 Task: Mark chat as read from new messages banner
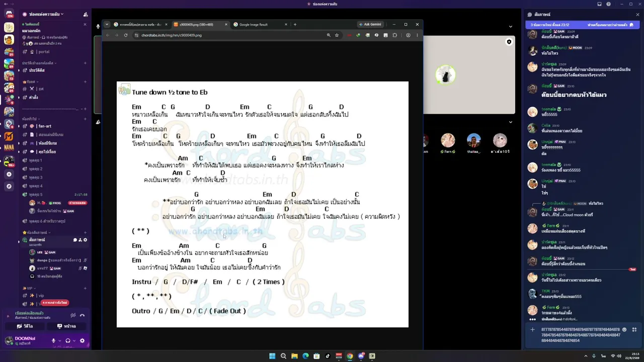pyautogui.click(x=611, y=25)
